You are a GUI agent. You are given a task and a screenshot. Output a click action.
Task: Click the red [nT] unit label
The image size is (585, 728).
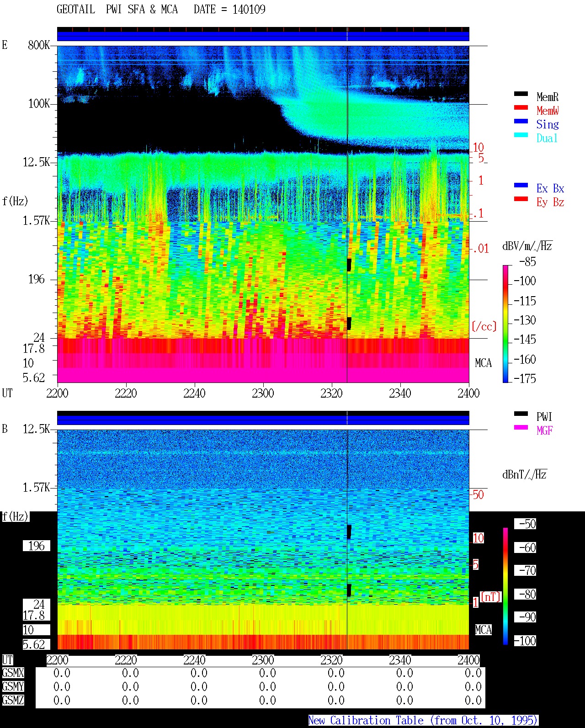491,597
